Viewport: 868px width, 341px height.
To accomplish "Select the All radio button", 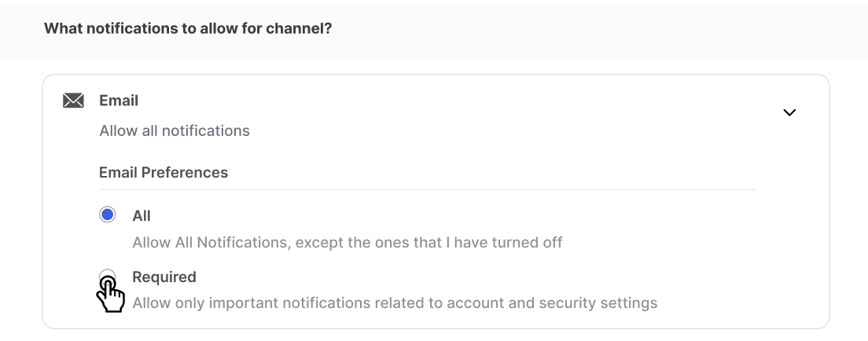I will coord(108,214).
